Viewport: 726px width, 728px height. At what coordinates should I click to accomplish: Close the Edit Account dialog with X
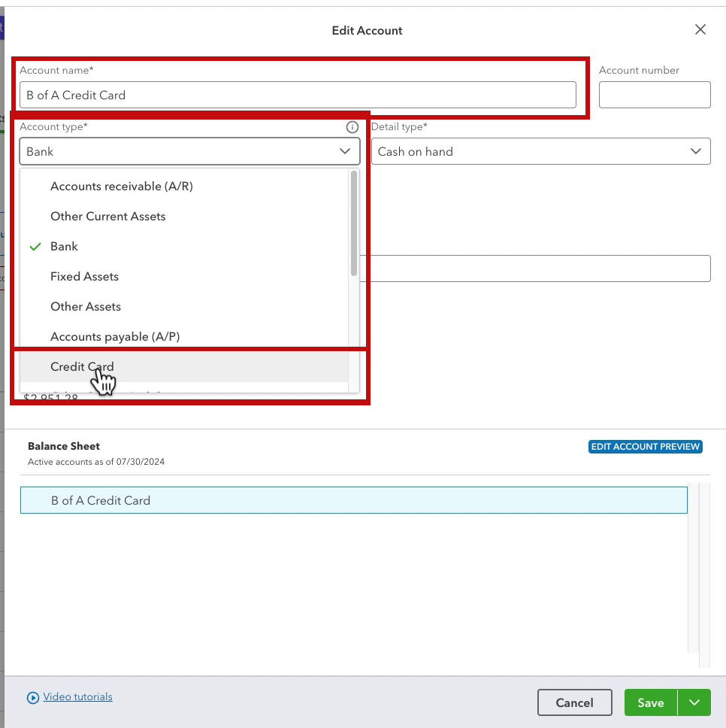[x=700, y=30]
